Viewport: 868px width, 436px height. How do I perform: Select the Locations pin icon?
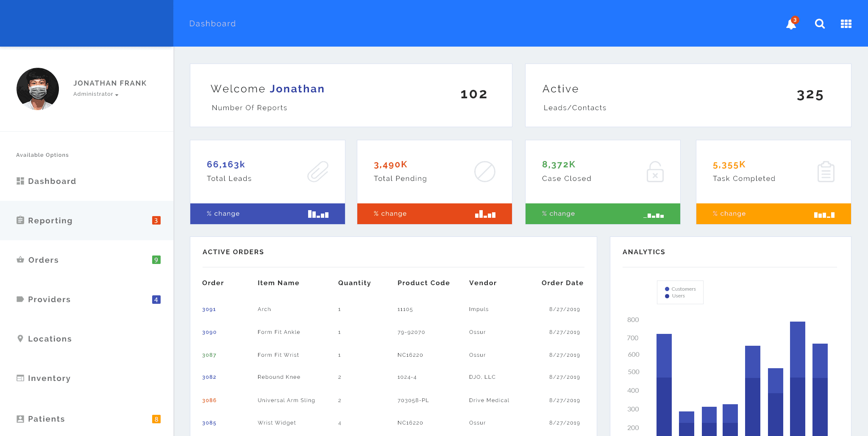pos(20,339)
